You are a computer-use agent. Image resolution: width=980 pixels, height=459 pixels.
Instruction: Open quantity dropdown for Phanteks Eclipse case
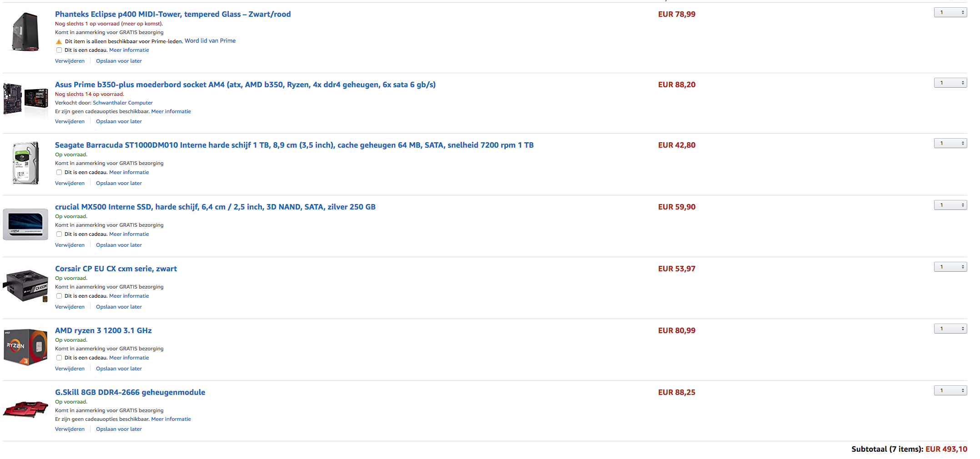click(x=950, y=12)
